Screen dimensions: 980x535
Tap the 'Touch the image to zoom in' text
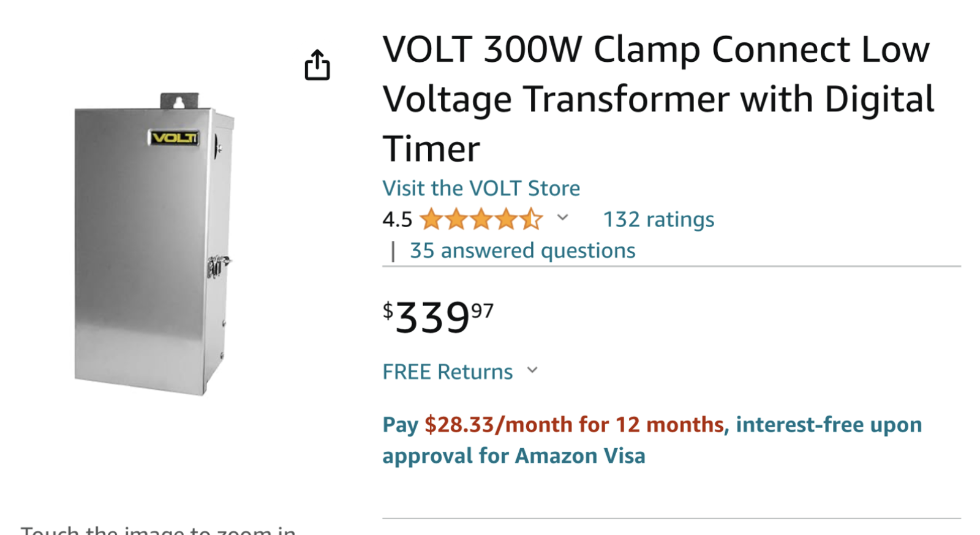(x=158, y=529)
